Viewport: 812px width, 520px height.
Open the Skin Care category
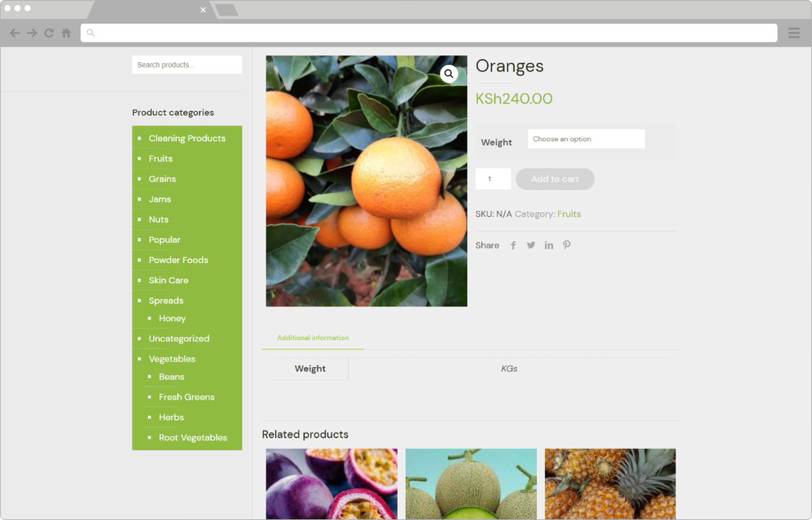tap(168, 280)
